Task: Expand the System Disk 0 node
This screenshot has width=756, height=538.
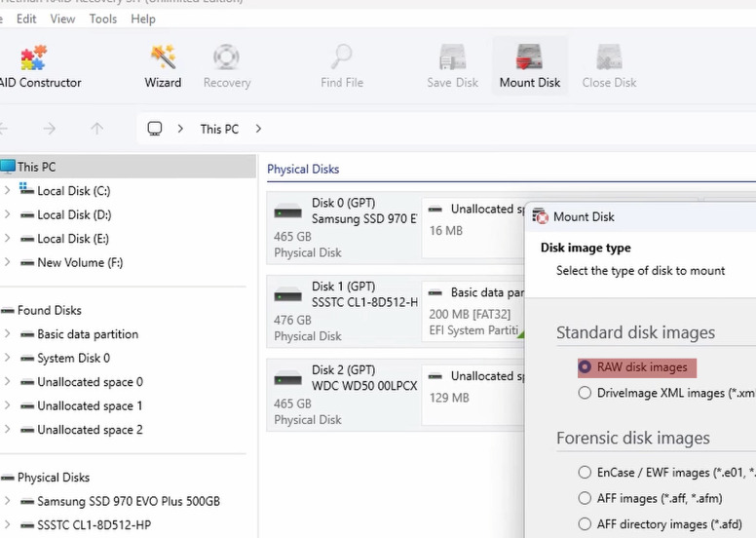Action: click(7, 358)
